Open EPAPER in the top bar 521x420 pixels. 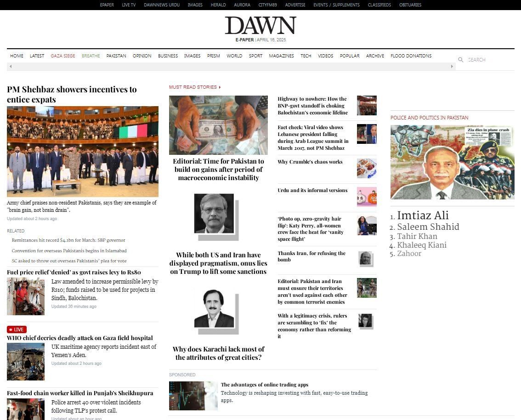tap(107, 5)
